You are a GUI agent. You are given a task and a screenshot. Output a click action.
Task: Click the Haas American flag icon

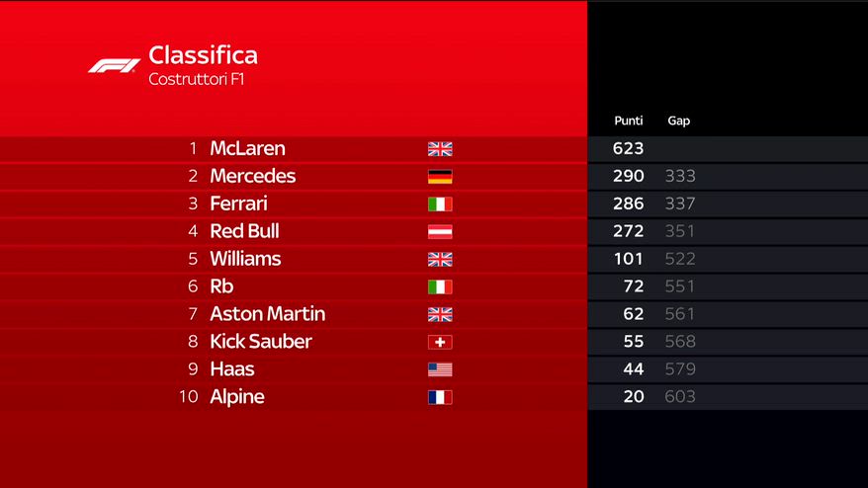pyautogui.click(x=440, y=369)
